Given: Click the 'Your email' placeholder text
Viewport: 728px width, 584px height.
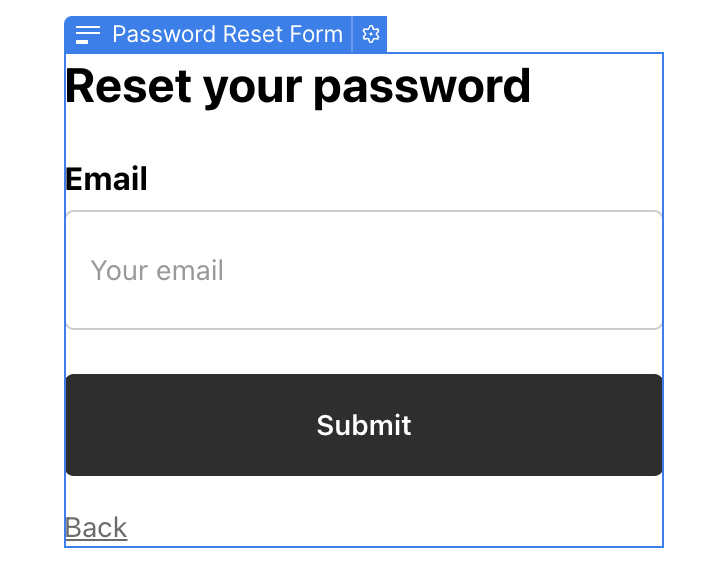Looking at the screenshot, I should pyautogui.click(x=157, y=270).
